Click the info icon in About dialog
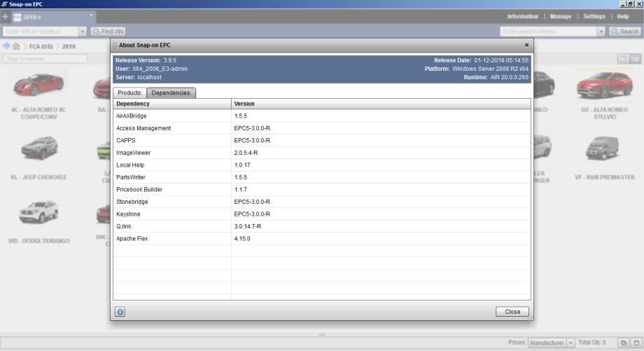The image size is (644, 351). (x=120, y=312)
